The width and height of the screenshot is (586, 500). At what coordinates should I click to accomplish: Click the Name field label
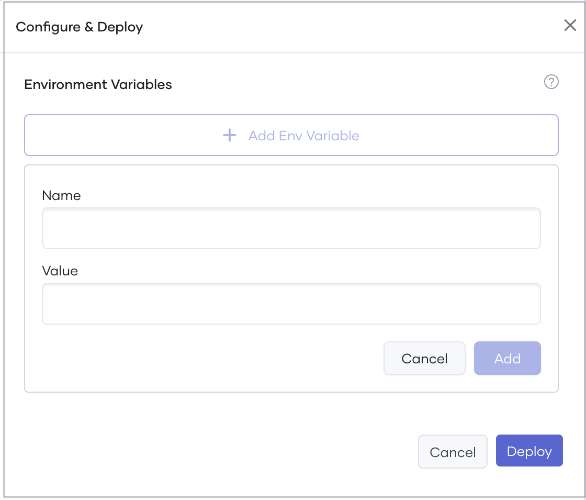(61, 195)
